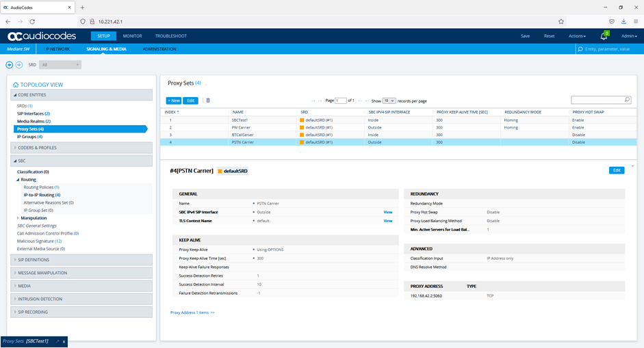Open the IP NETWORK tab

click(x=57, y=49)
